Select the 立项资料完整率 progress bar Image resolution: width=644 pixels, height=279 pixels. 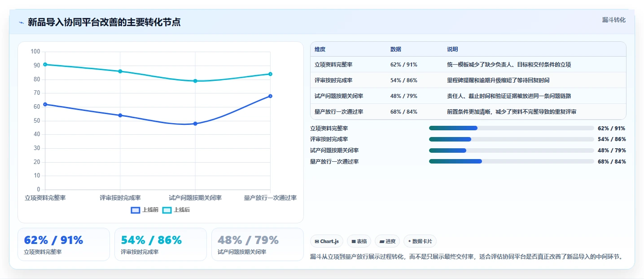pyautogui.click(x=512, y=128)
